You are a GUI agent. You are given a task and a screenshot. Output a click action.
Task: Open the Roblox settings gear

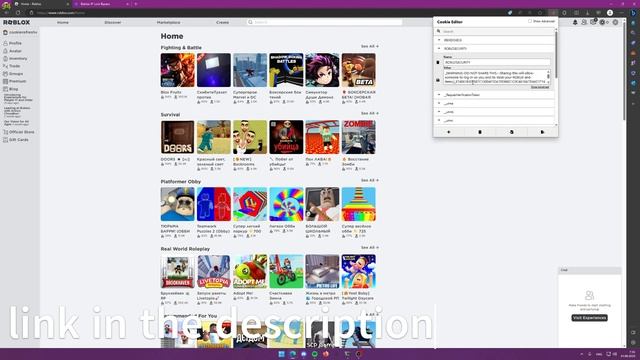(x=615, y=22)
